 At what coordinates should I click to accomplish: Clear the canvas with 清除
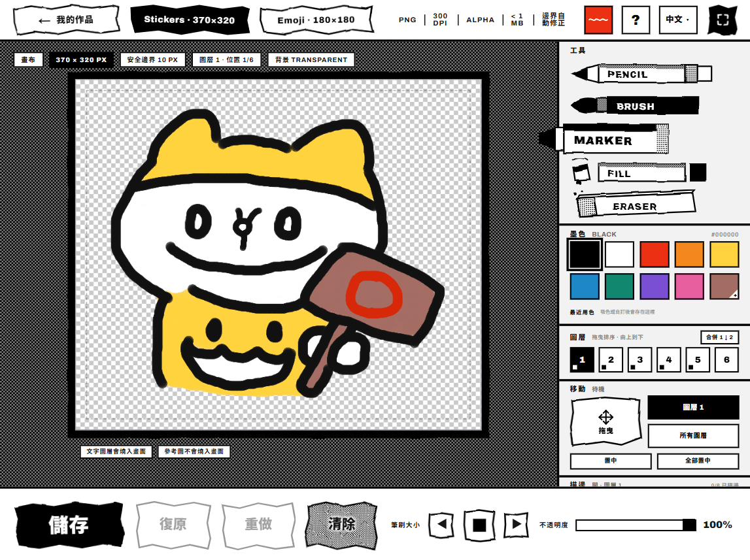341,525
